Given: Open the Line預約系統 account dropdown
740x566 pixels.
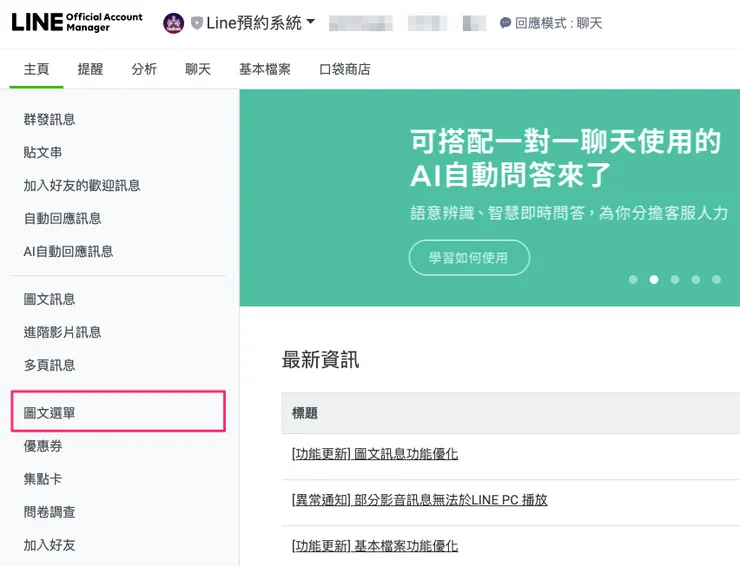Looking at the screenshot, I should (x=260, y=22).
